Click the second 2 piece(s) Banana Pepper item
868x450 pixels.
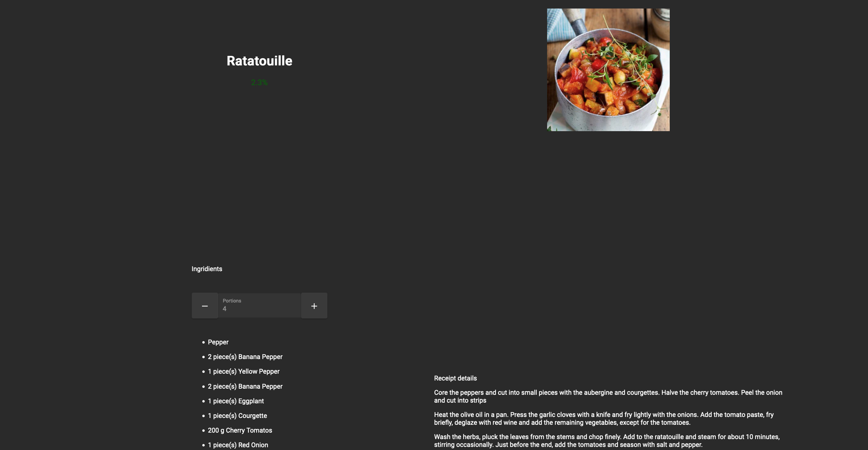tap(245, 386)
